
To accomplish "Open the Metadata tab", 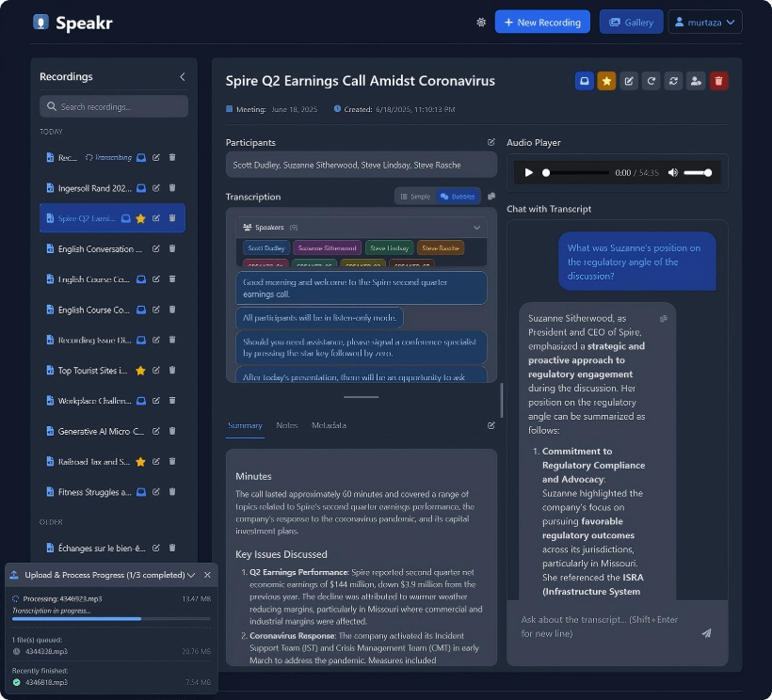I will tap(329, 425).
